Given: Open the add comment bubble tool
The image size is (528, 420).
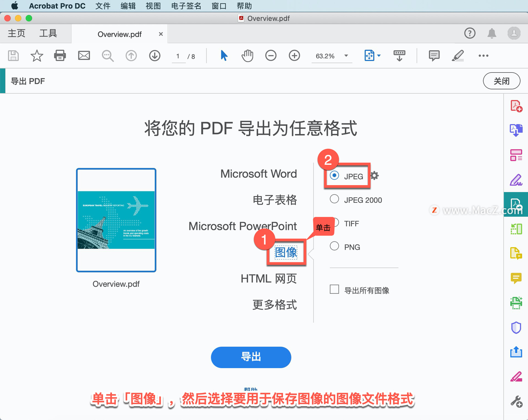Looking at the screenshot, I should (x=434, y=56).
